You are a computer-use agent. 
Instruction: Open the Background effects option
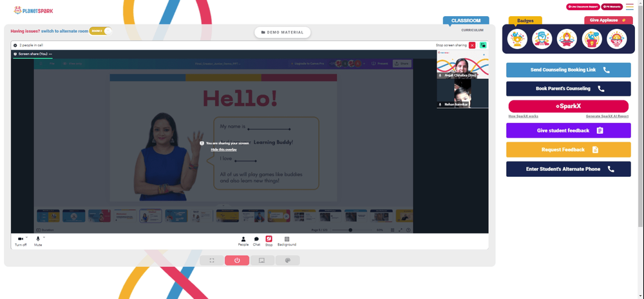pyautogui.click(x=287, y=241)
